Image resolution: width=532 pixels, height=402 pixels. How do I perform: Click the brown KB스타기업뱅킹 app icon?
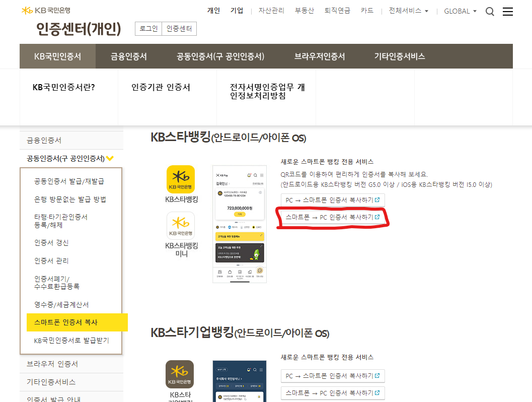tap(180, 374)
